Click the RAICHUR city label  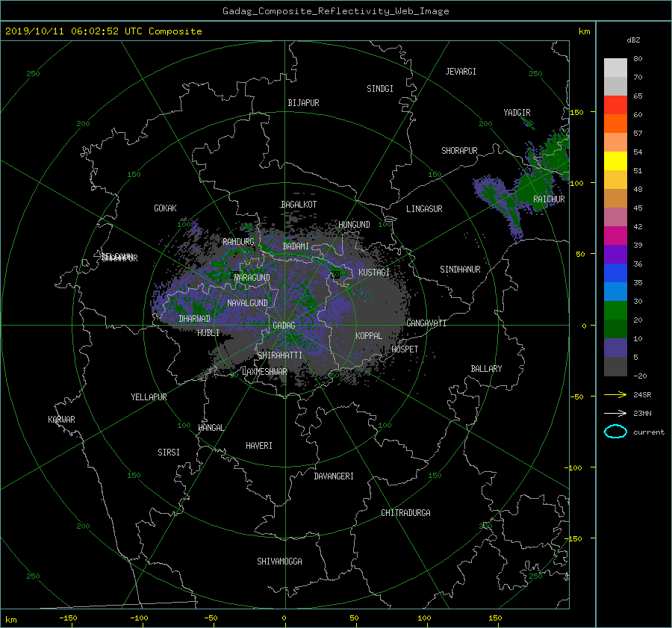(x=549, y=199)
